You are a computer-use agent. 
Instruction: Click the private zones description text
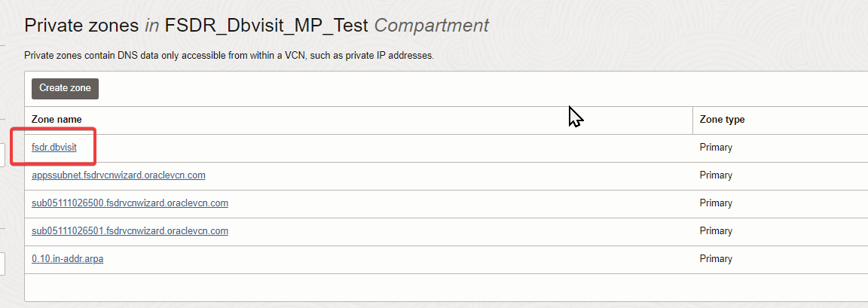coord(228,56)
